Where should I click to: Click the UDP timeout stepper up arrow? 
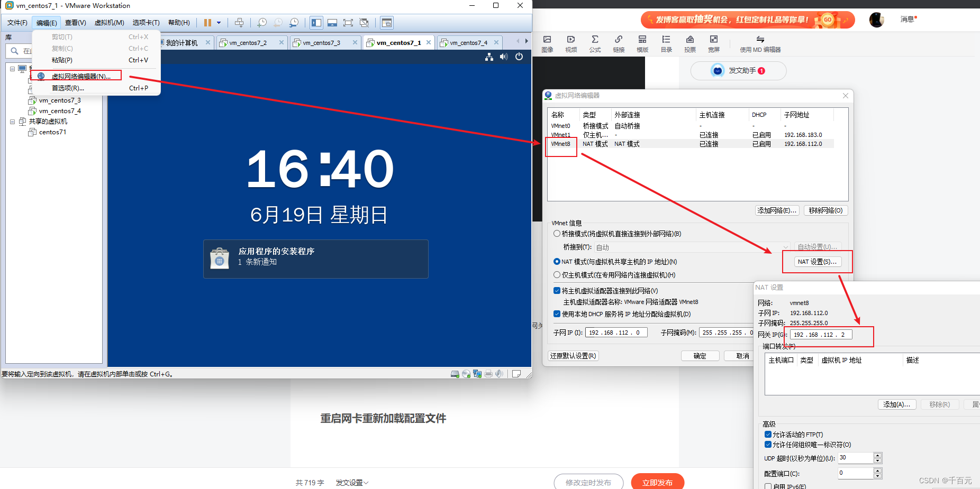(x=878, y=455)
